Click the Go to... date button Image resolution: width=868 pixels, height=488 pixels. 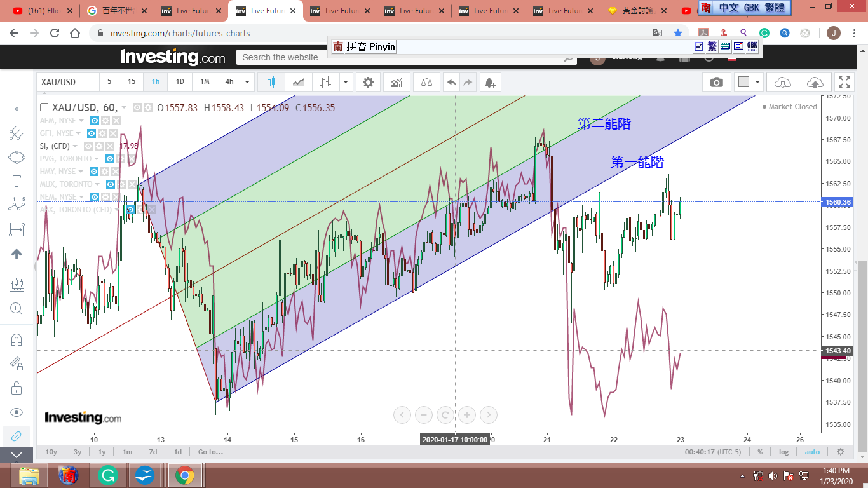[x=210, y=452]
